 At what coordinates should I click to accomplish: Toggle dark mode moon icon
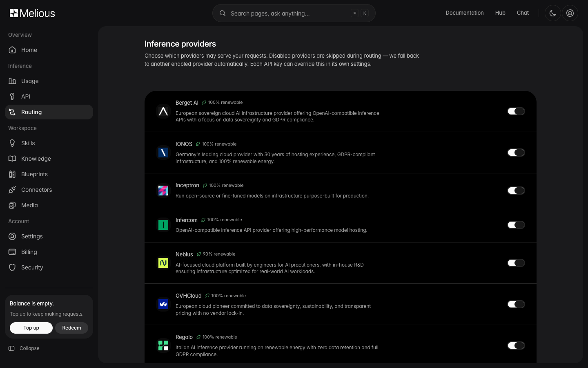[x=553, y=13]
